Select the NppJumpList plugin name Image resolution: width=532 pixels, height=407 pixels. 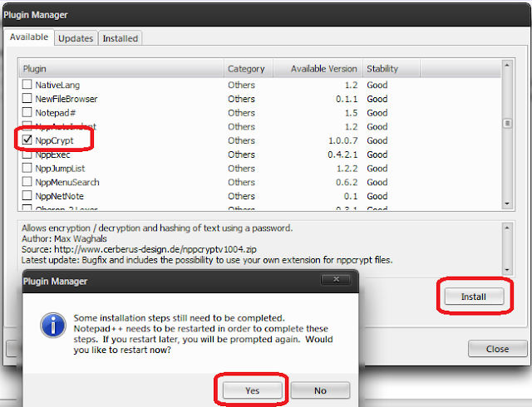tap(60, 169)
